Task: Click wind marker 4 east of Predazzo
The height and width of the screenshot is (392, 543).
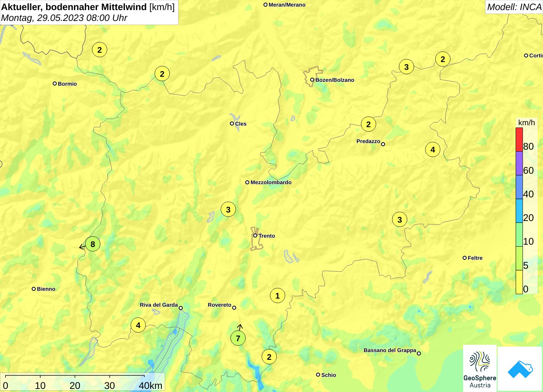Action: (x=433, y=150)
